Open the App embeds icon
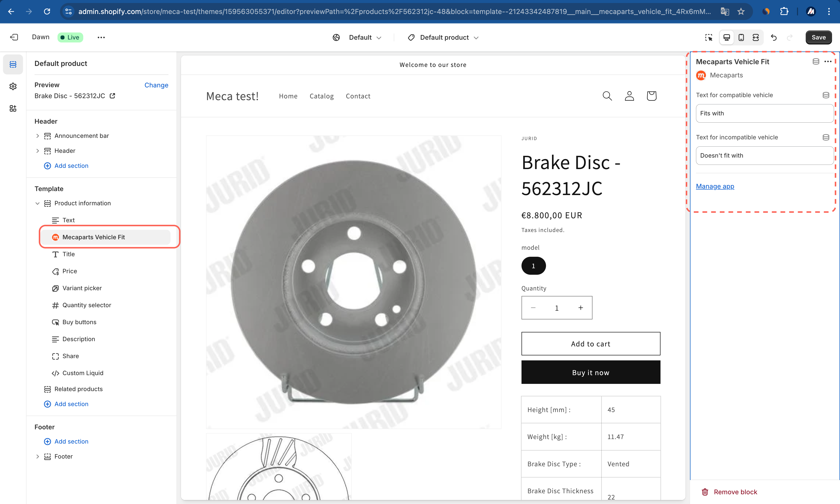Screen dimensions: 840x504 (13, 108)
